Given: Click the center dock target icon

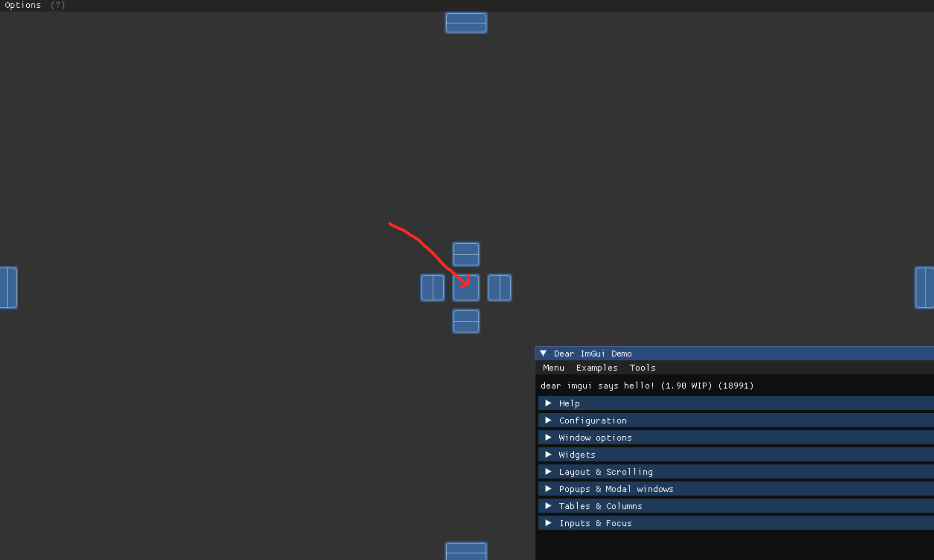Looking at the screenshot, I should 466,287.
